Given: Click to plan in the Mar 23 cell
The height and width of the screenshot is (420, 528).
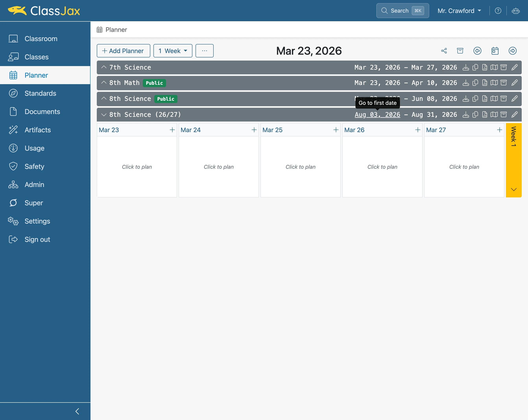Looking at the screenshot, I should tap(137, 167).
